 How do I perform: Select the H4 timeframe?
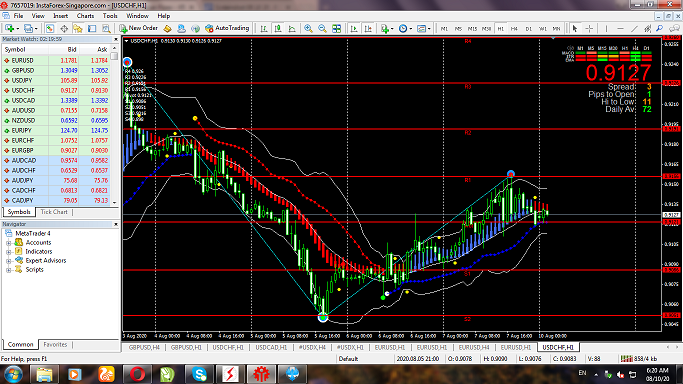tap(514, 28)
